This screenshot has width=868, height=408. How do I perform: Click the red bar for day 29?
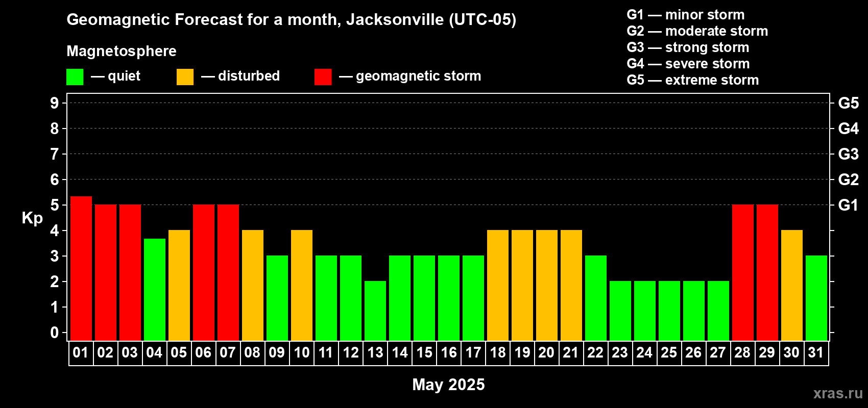pos(767,273)
